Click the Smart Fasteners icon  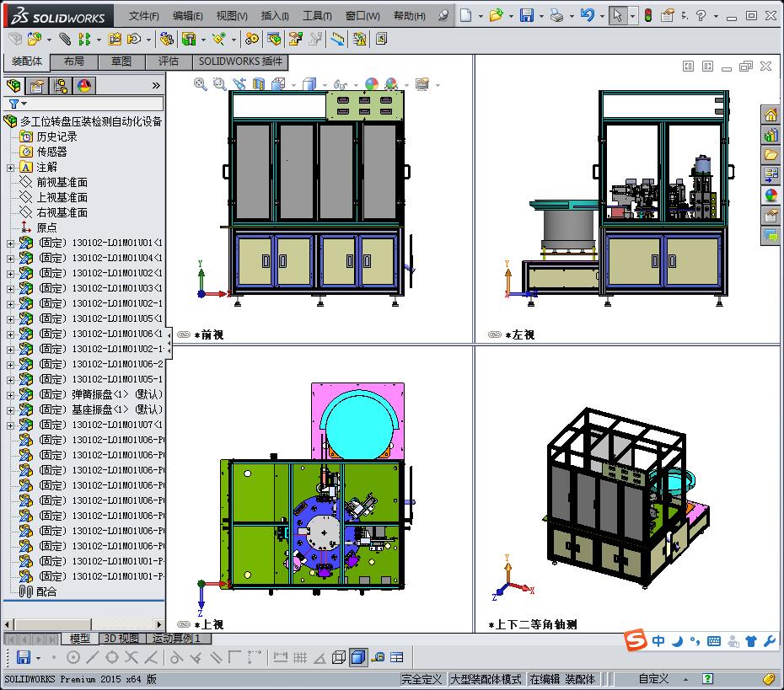tap(115, 39)
